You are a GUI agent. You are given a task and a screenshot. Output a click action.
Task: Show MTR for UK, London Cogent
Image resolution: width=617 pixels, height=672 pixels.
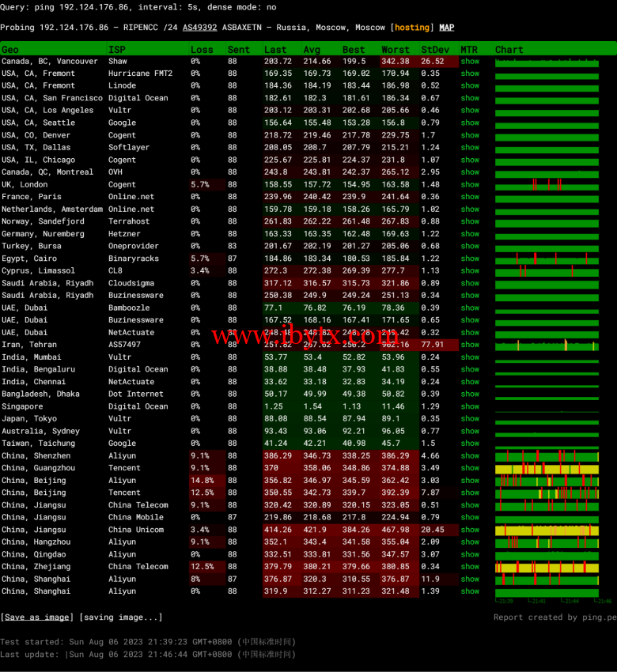(470, 184)
